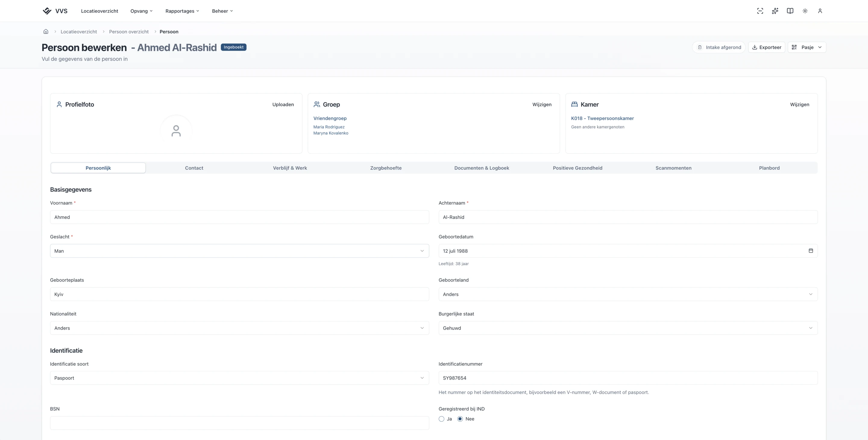The image size is (868, 440).
Task: Switch to the Scanmomenten tab
Action: tap(673, 168)
